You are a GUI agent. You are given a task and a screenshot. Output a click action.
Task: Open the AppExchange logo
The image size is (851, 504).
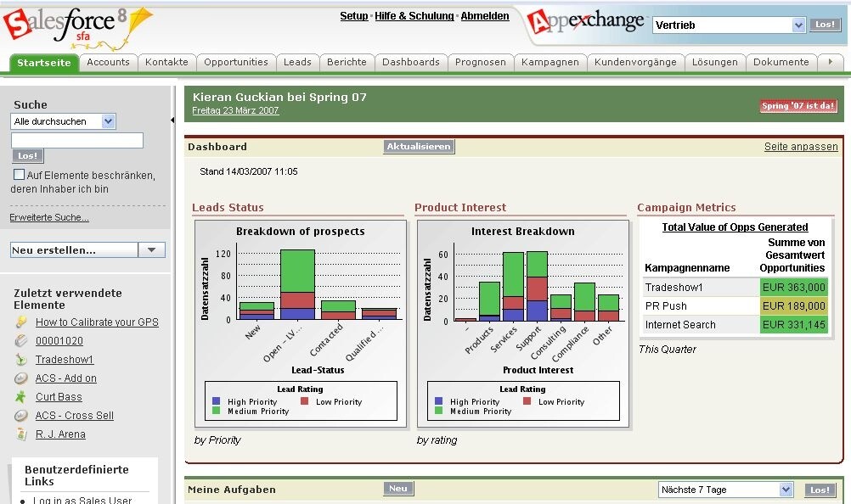tap(586, 20)
